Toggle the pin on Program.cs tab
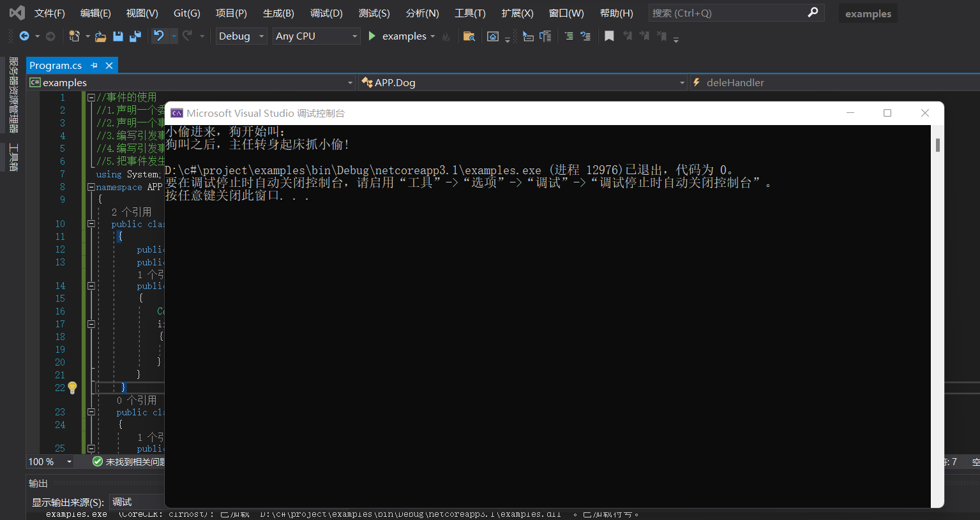 pyautogui.click(x=94, y=65)
